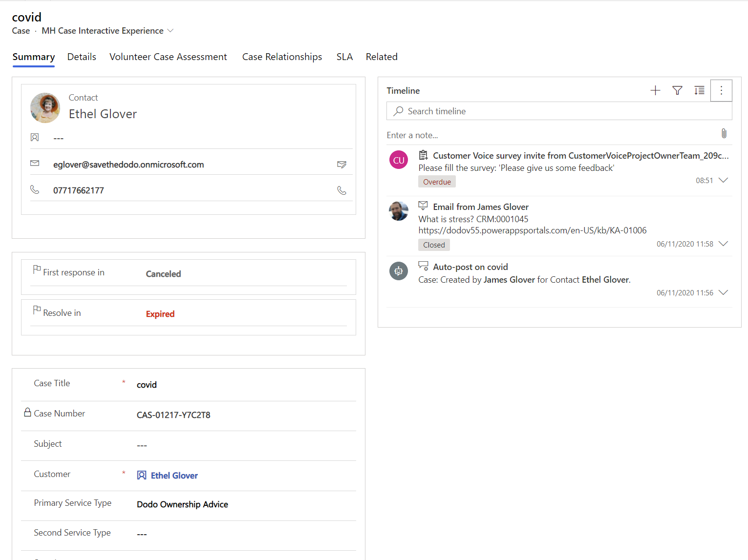Click the survey invite clipboard icon

pos(423,155)
